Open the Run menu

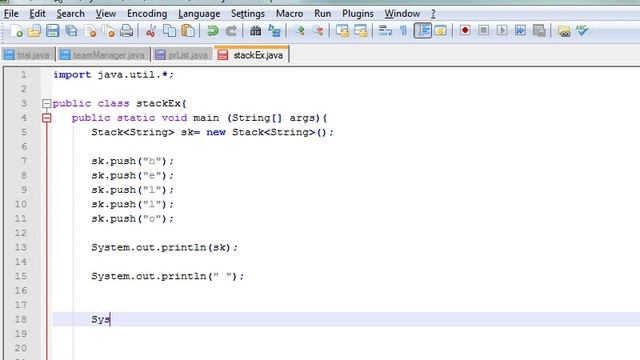[322, 14]
